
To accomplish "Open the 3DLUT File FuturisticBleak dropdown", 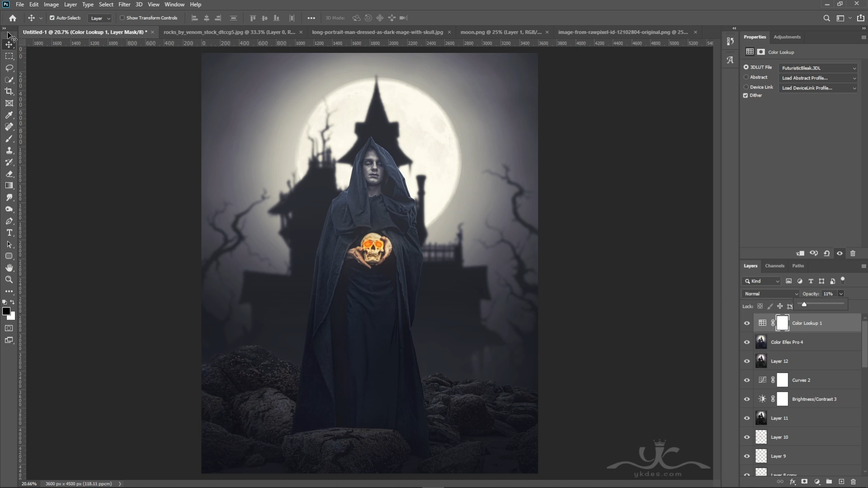I will (818, 68).
